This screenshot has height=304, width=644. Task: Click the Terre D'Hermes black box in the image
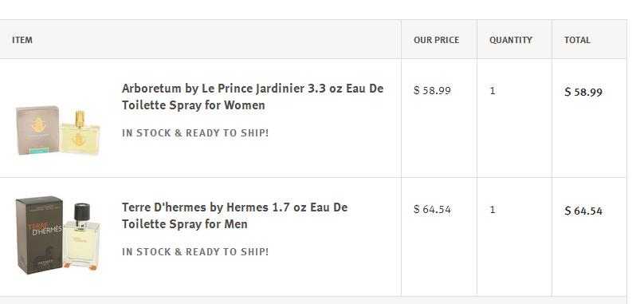(39, 235)
